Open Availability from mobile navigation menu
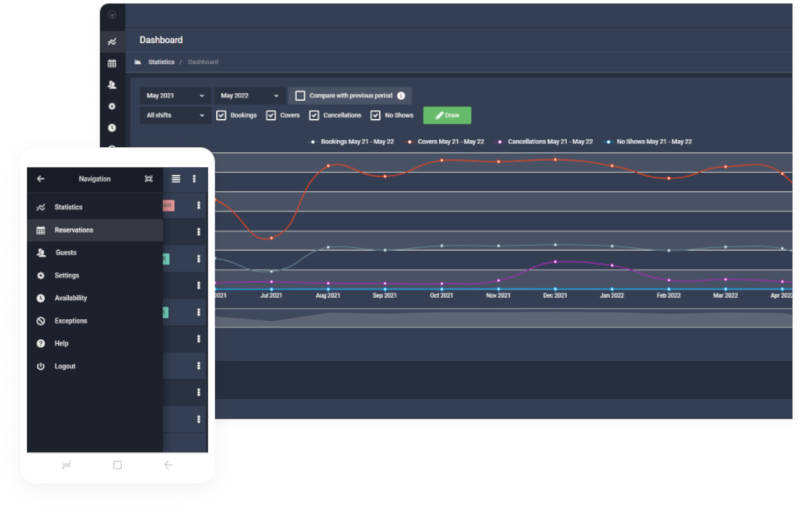800x510 pixels. coord(71,298)
